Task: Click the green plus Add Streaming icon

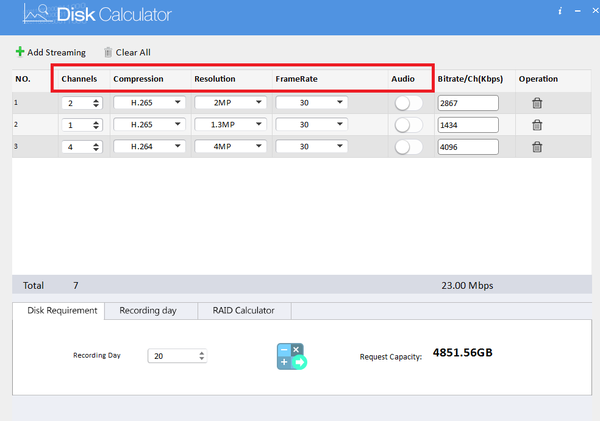Action: 19,52
